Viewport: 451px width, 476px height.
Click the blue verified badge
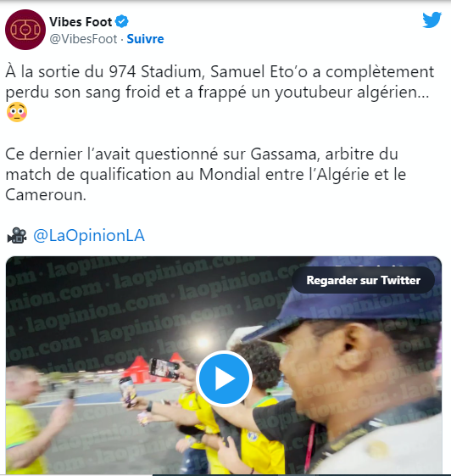pyautogui.click(x=122, y=21)
